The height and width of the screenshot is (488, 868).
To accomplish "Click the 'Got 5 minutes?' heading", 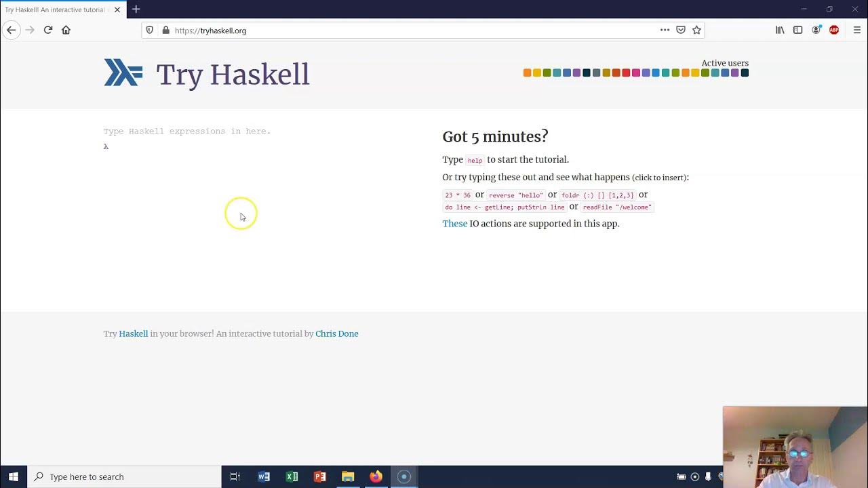I will coord(495,136).
